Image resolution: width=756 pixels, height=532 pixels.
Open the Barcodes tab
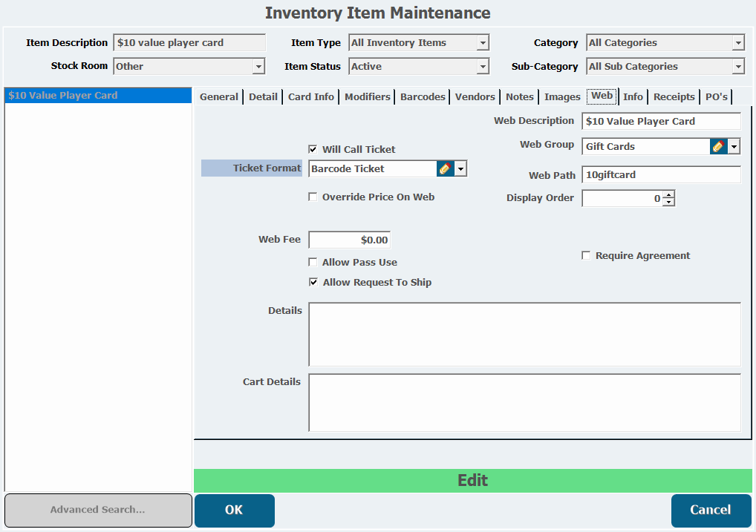423,97
